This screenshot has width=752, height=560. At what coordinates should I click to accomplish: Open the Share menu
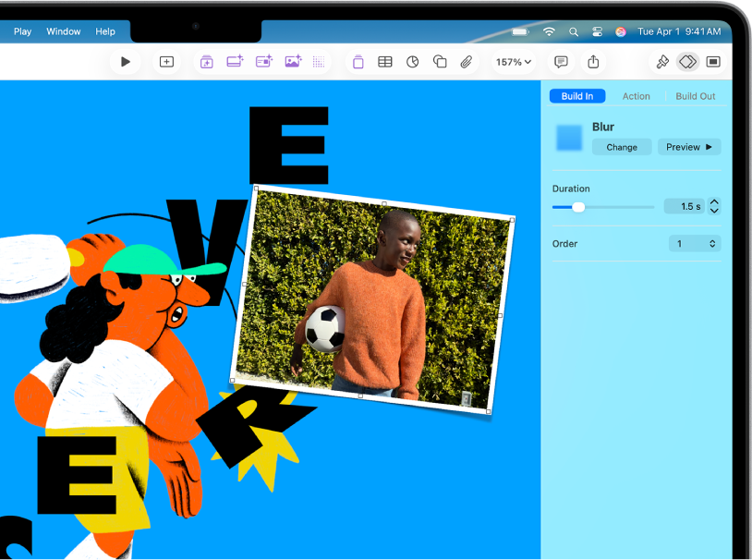pyautogui.click(x=592, y=61)
